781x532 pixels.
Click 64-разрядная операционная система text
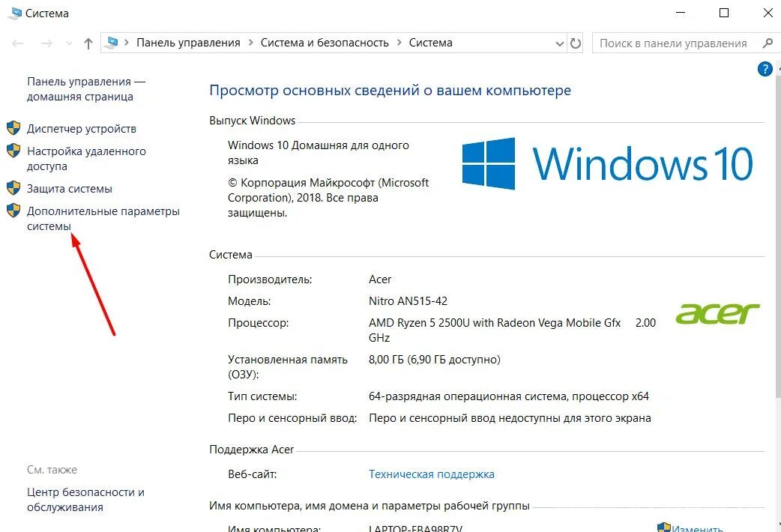coord(508,396)
